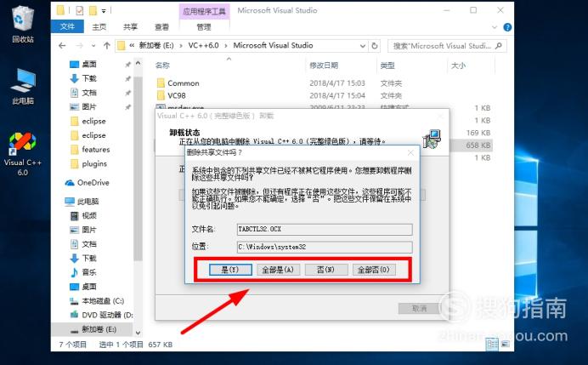Open the 文件 (File) menu in Explorer
Viewport: 588px width, 365px height.
pos(67,26)
